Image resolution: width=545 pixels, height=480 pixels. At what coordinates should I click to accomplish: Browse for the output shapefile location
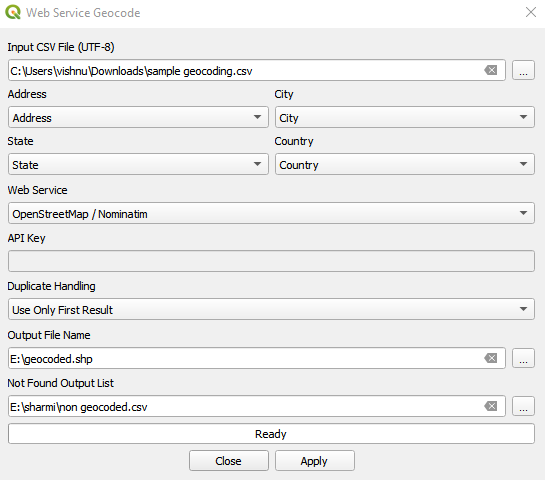523,358
